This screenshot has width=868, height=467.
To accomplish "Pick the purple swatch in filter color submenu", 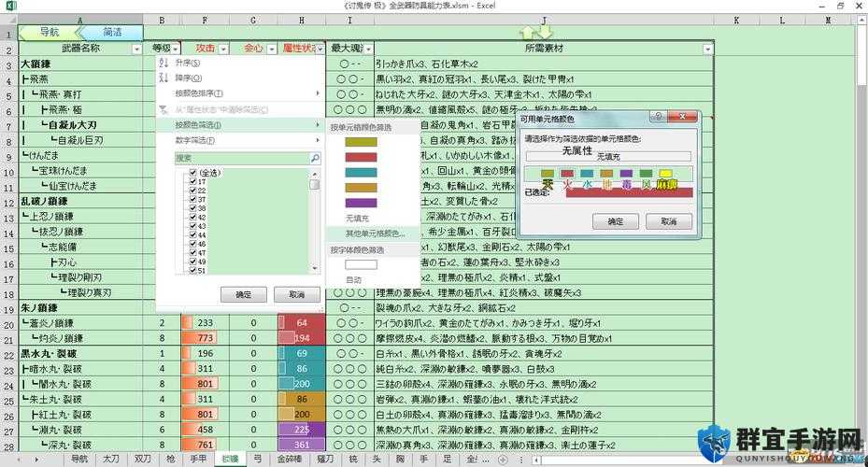I will coord(361,203).
